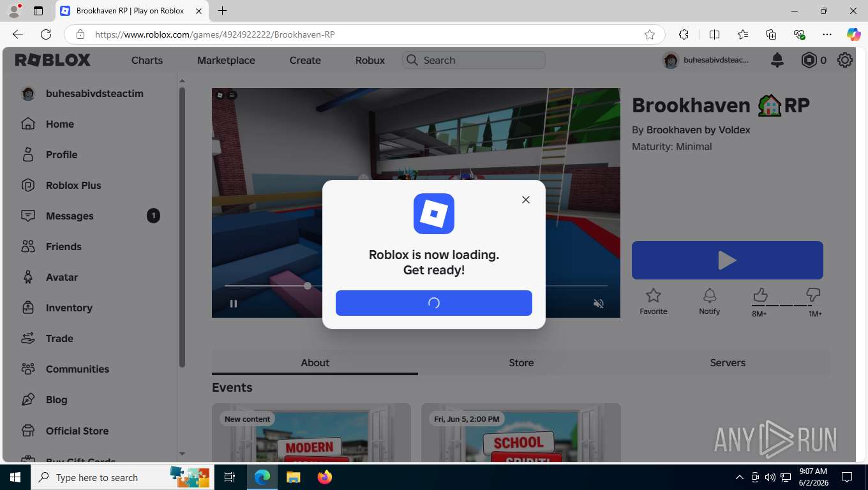This screenshot has height=490, width=868.
Task: Unmute the game preview video
Action: point(599,304)
